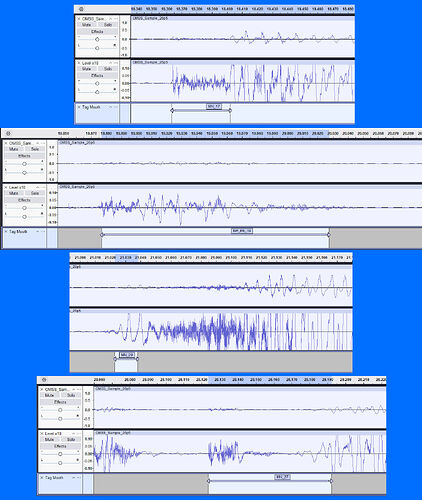Open Effects for CMSS_Sam track, second panel

[24, 156]
